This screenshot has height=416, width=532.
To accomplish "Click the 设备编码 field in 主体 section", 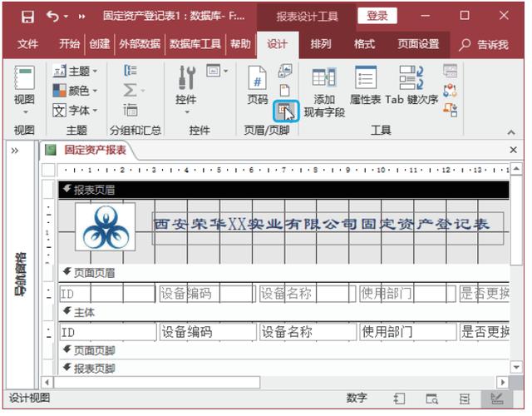I will tap(208, 332).
